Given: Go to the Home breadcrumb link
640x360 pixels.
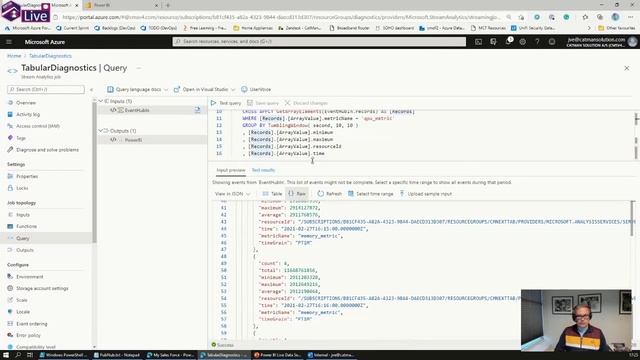Looking at the screenshot, I should (14, 56).
